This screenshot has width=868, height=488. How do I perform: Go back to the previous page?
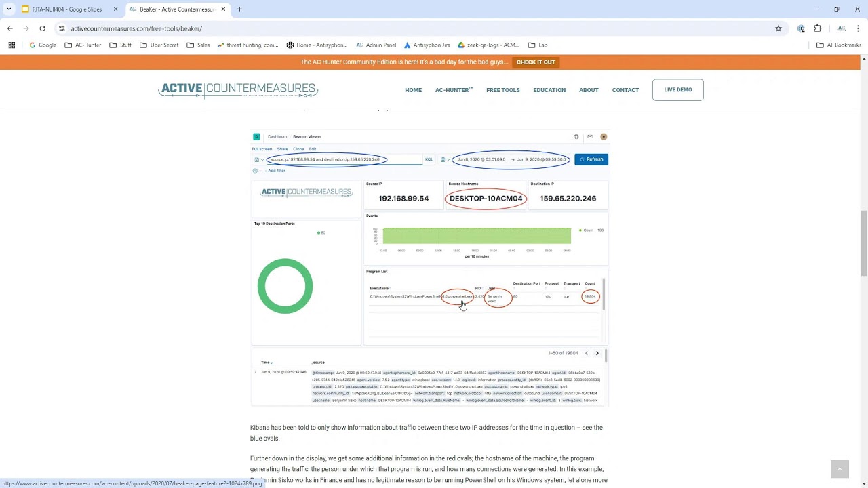click(x=9, y=28)
